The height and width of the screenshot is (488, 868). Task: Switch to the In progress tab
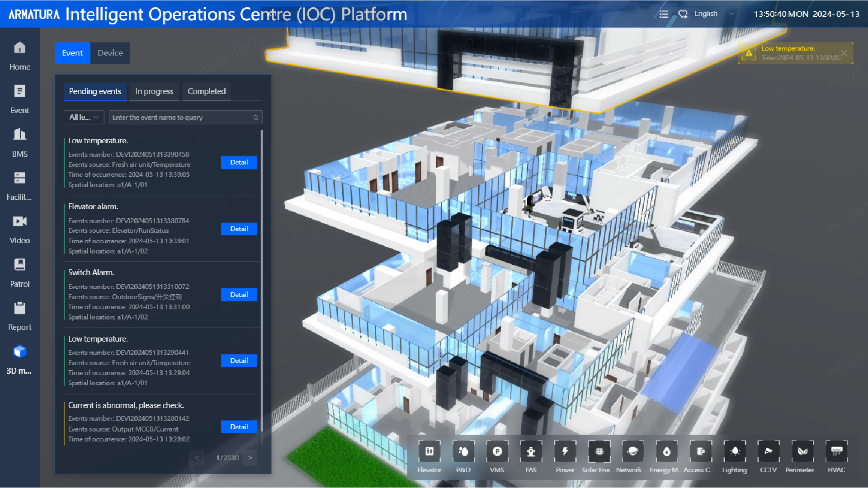pos(154,91)
